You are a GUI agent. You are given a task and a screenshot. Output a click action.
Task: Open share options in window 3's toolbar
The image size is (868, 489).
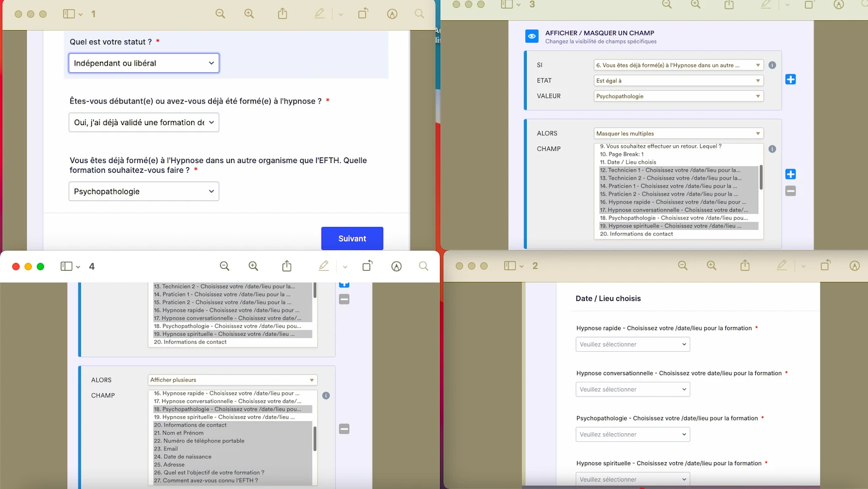[728, 6]
